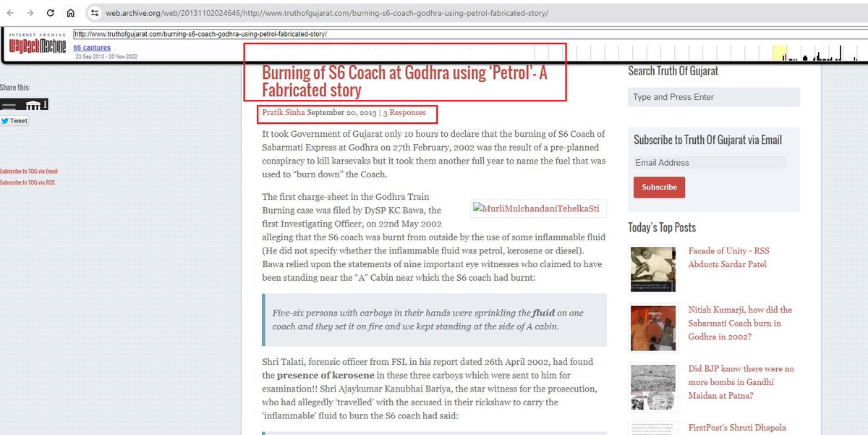Image resolution: width=868 pixels, height=435 pixels.
Task: Open the 66 captures link
Action: pos(92,48)
